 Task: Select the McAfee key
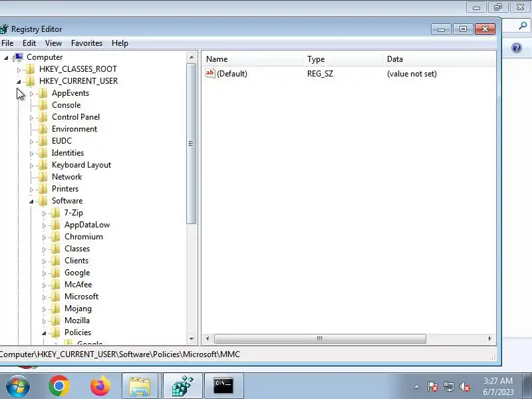click(x=78, y=285)
